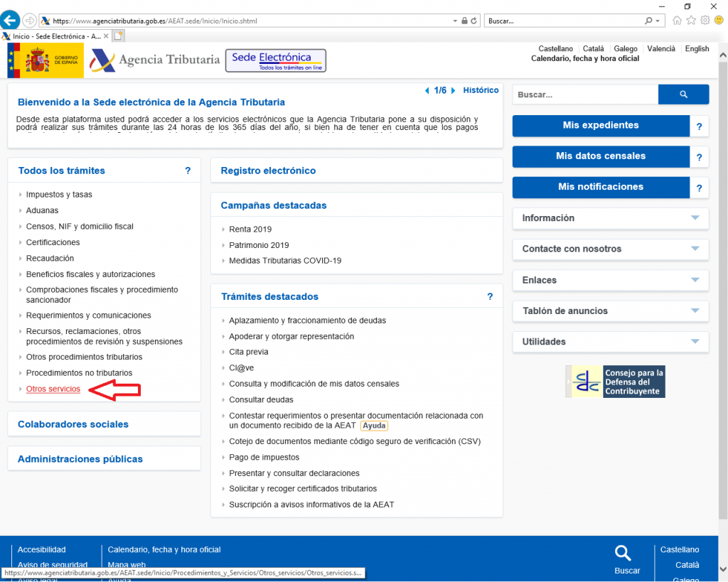Switch language to English

(x=697, y=49)
